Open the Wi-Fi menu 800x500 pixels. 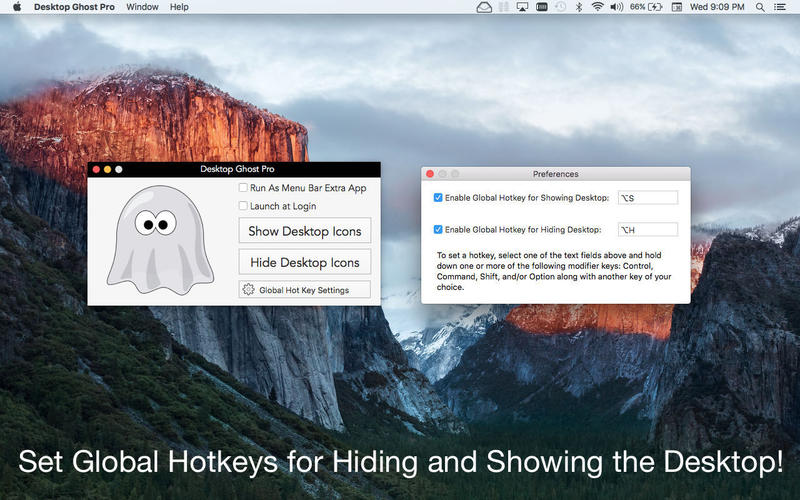click(x=597, y=7)
